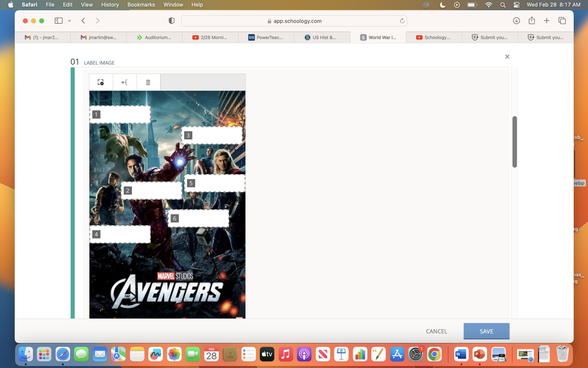Reload the page with refresh icon
The height and width of the screenshot is (368, 588).
coord(402,21)
